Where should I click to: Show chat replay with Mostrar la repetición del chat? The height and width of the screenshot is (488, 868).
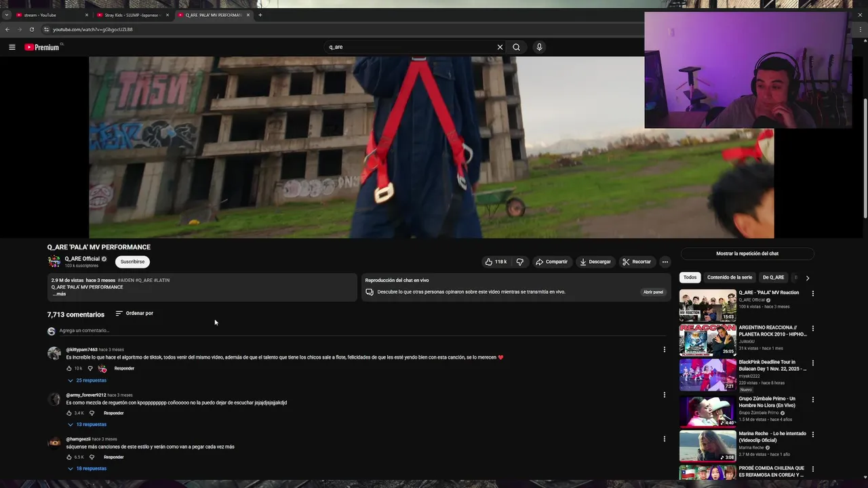pos(747,253)
